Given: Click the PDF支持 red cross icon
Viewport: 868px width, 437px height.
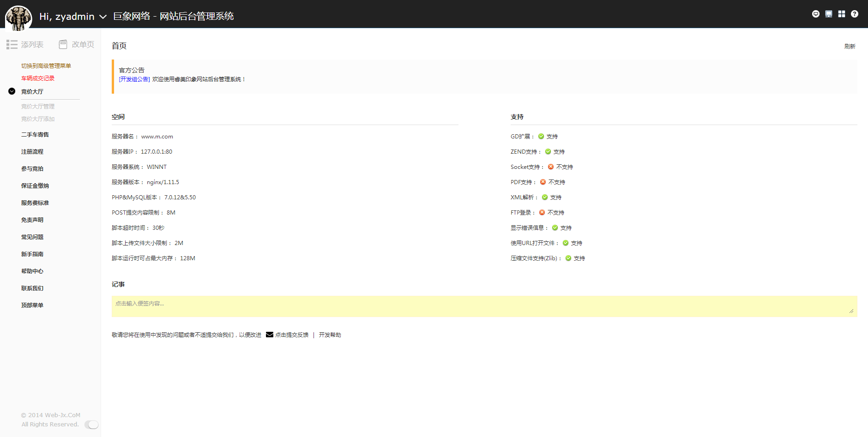Looking at the screenshot, I should point(543,182).
